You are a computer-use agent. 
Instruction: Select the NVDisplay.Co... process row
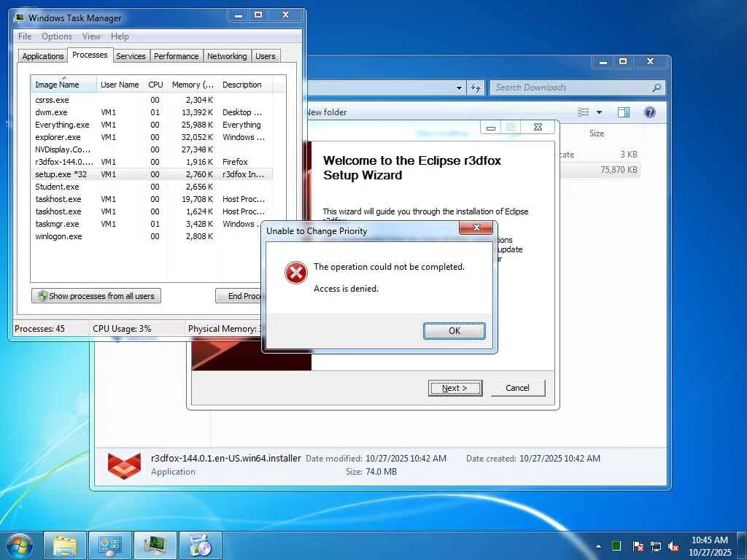coord(152,149)
